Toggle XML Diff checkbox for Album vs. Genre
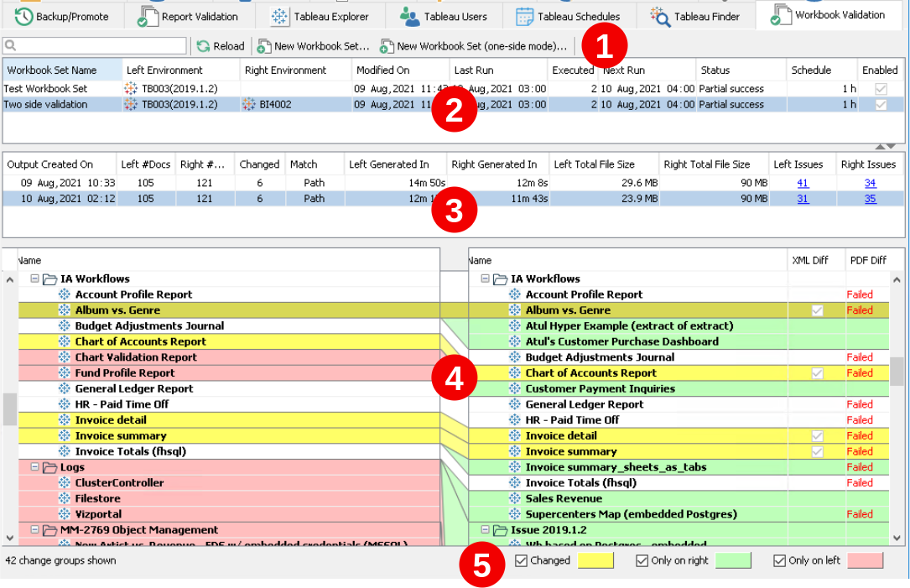The width and height of the screenshot is (910, 588). click(x=817, y=310)
